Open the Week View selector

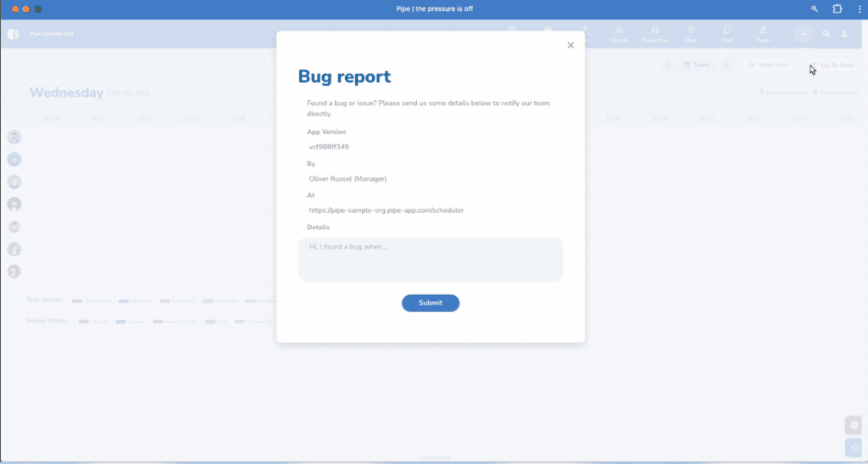tap(768, 64)
